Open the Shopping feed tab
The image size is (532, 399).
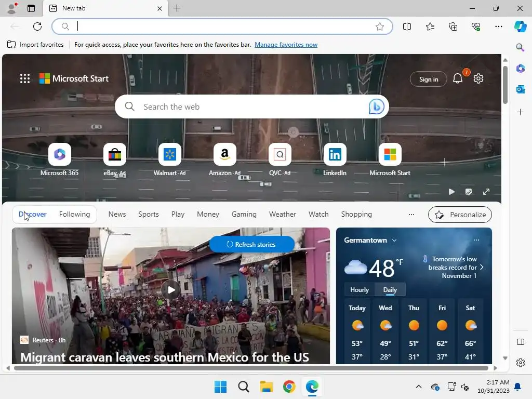[x=356, y=215]
